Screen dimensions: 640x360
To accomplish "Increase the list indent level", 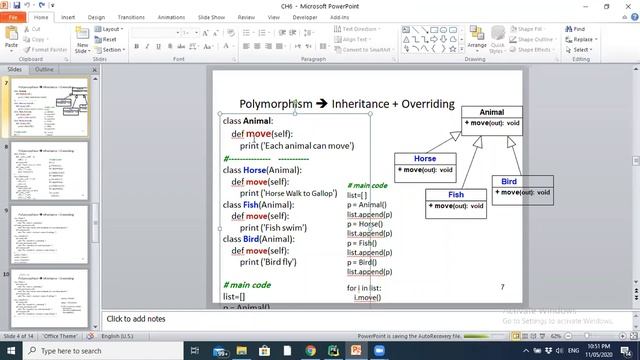I will click(293, 33).
